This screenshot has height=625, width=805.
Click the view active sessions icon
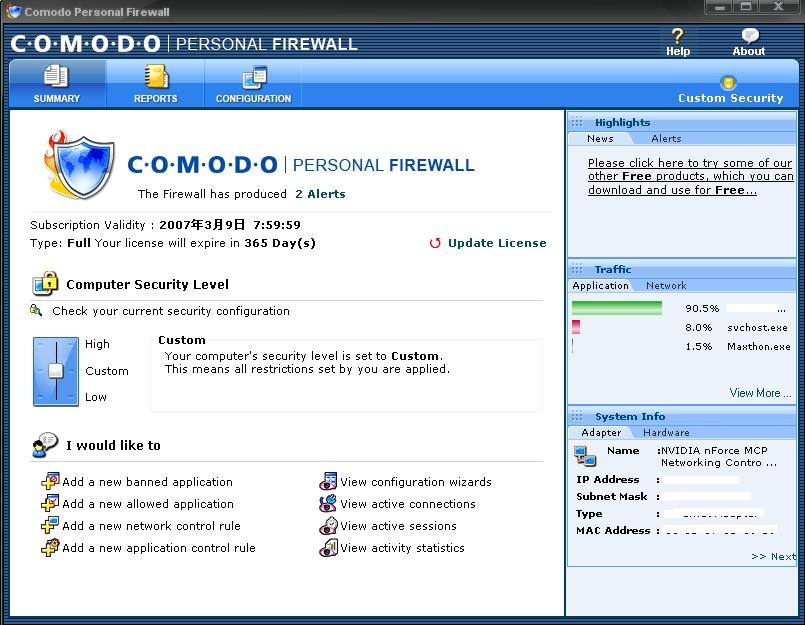(x=328, y=525)
